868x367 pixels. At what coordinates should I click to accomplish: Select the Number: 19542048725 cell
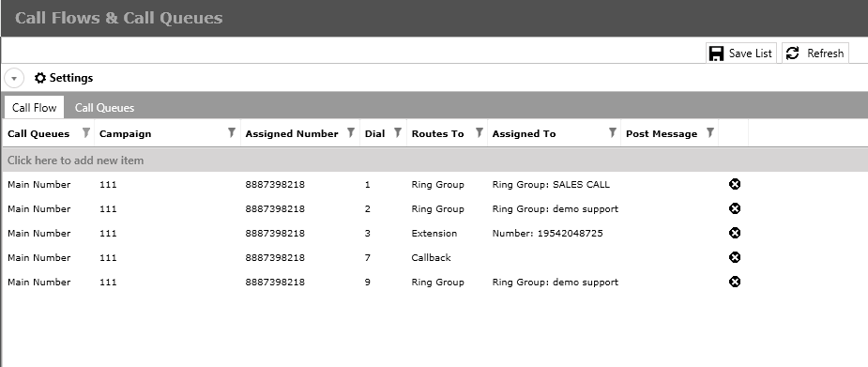(x=547, y=233)
